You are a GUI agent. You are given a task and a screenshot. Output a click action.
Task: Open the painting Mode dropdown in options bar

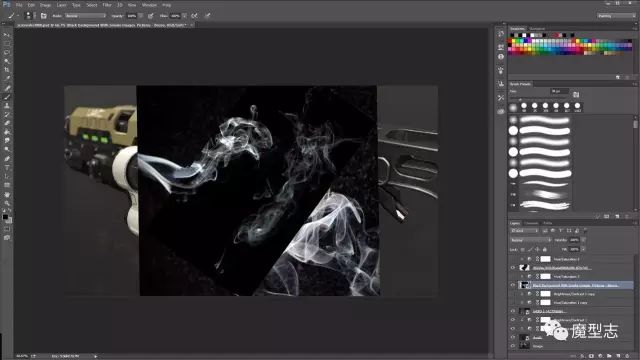point(85,16)
